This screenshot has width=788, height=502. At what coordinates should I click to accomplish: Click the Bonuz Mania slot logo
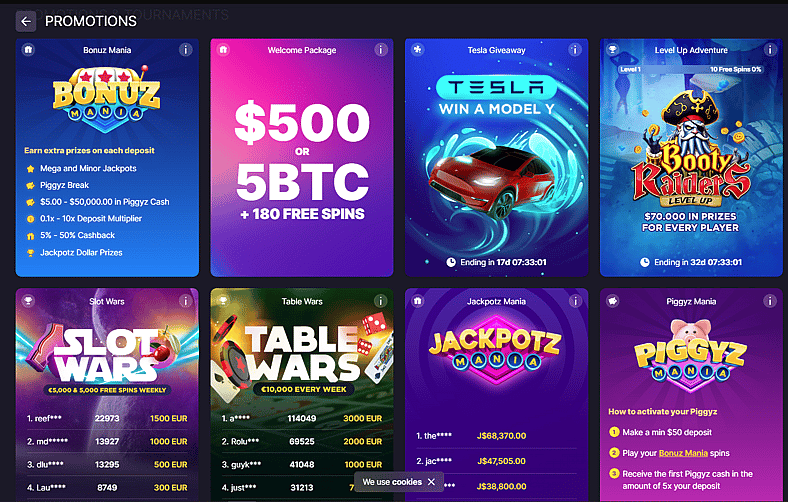(107, 98)
